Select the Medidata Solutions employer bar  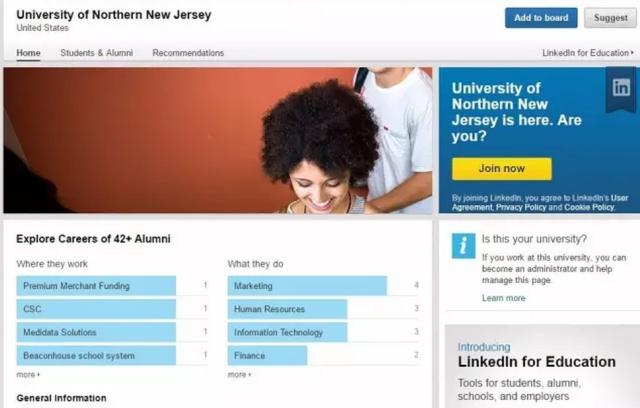click(x=96, y=332)
